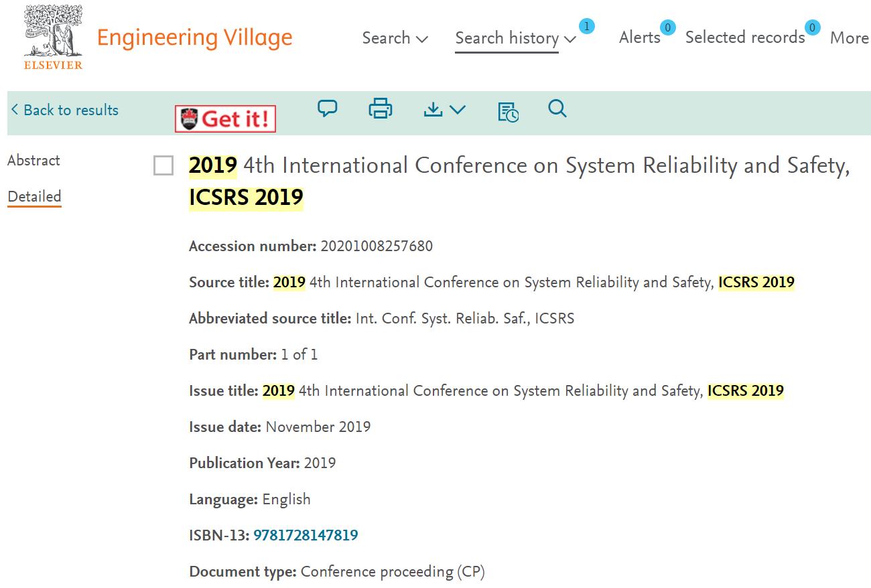The height and width of the screenshot is (588, 871).
Task: Open the Engineering Village home link
Action: point(195,38)
